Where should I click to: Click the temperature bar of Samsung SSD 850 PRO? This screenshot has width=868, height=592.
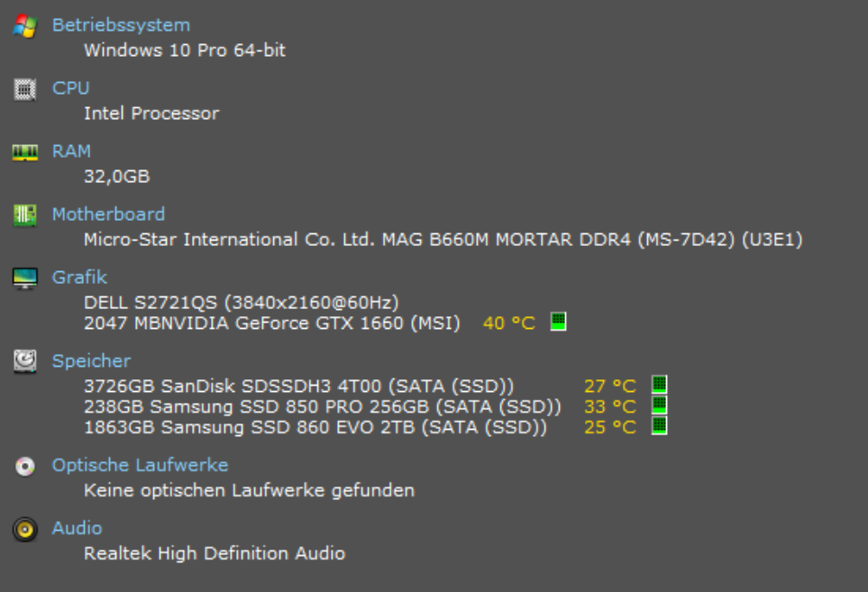(x=661, y=406)
